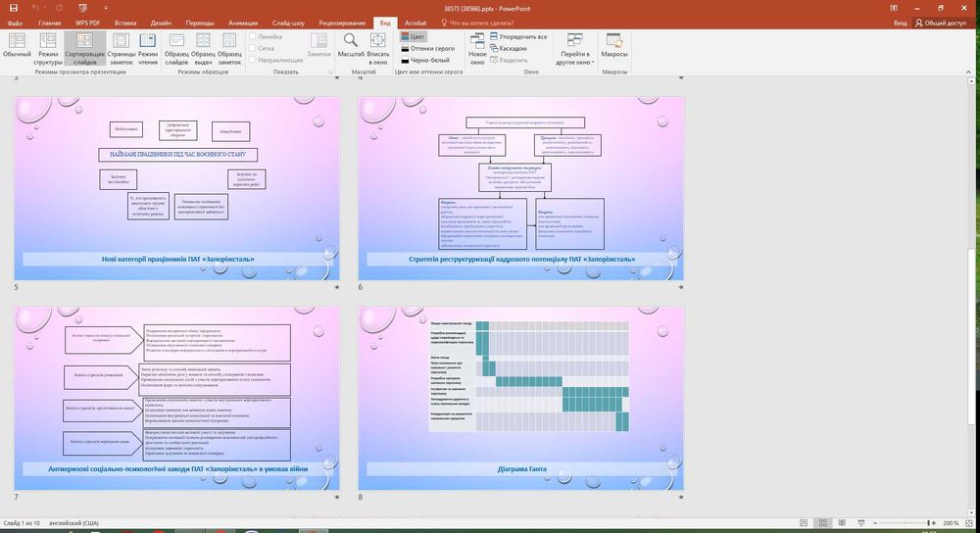
Task: Open a Новое окно new window
Action: (477, 48)
